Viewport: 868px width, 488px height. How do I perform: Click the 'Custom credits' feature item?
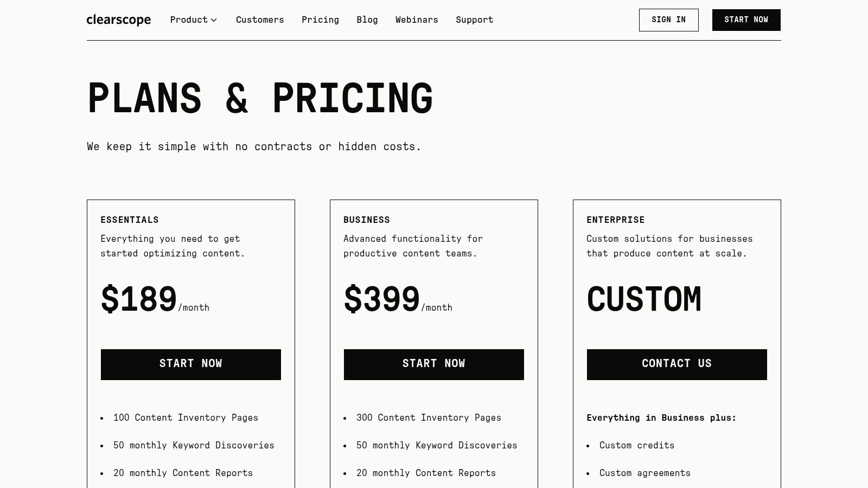coord(637,445)
